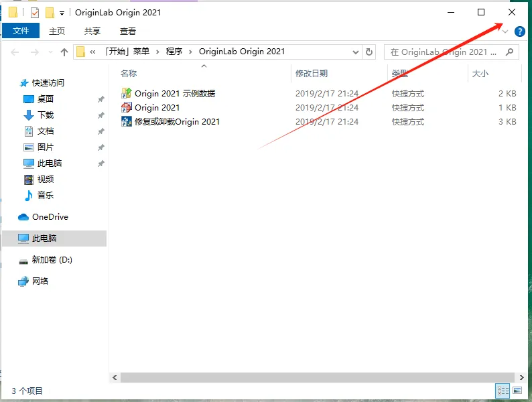The height and width of the screenshot is (402, 532).
Task: Switch to 共享 ribbon tab
Action: click(x=92, y=31)
